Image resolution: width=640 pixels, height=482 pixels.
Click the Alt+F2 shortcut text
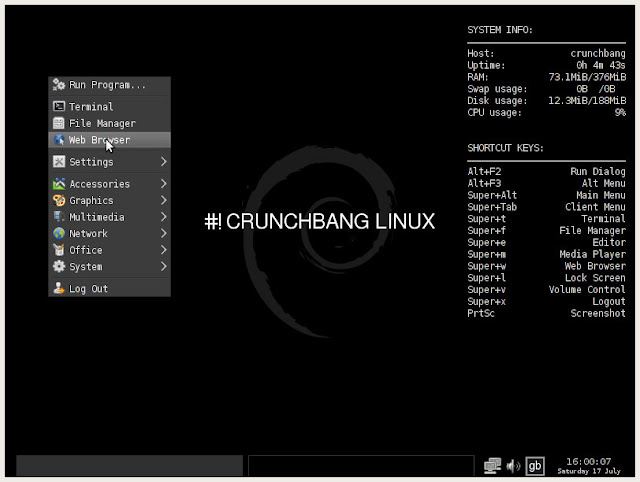(x=484, y=171)
